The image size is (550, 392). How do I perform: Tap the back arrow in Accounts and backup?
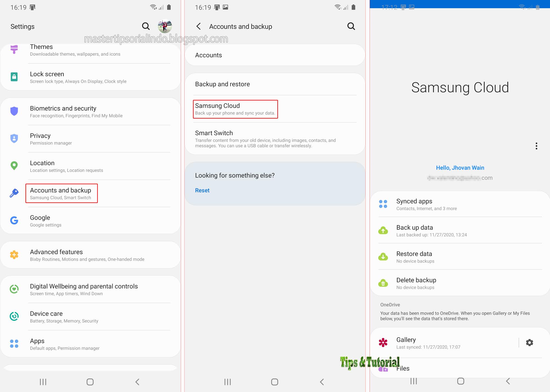pyautogui.click(x=198, y=26)
